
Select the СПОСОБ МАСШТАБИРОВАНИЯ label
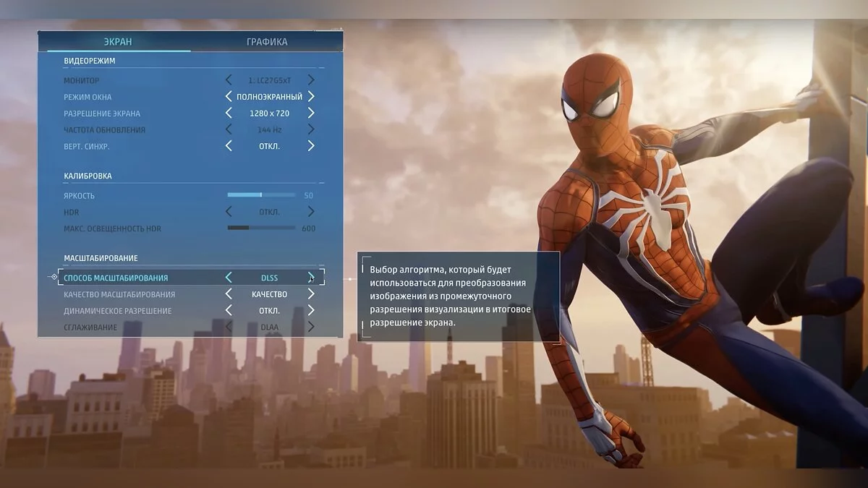(x=116, y=278)
